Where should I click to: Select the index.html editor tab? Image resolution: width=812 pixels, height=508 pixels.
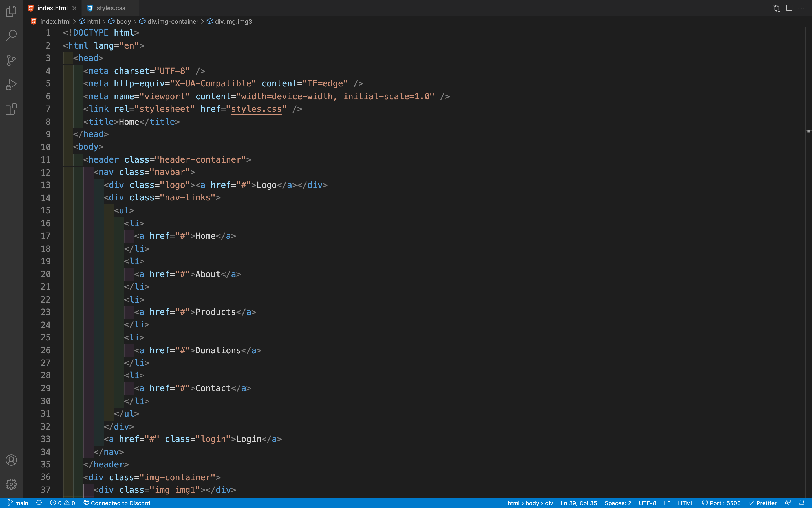point(52,8)
